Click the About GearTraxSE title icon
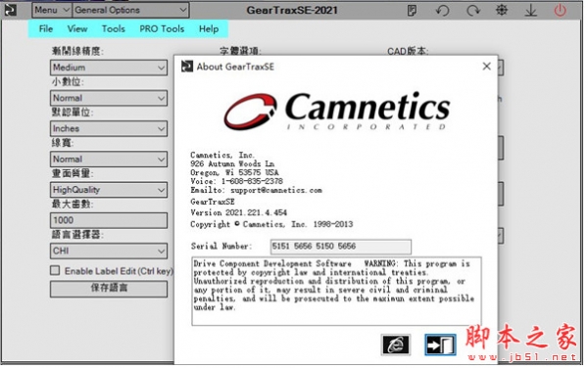This screenshot has height=368, width=588. point(187,67)
